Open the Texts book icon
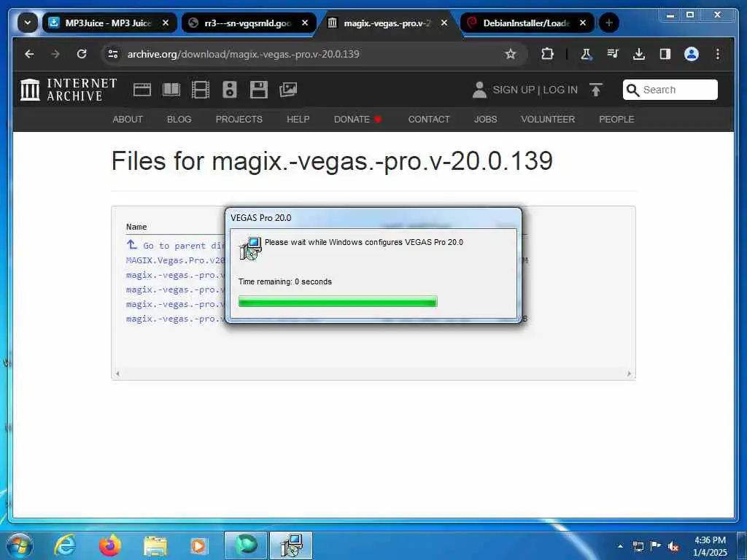The height and width of the screenshot is (560, 747). [x=171, y=90]
